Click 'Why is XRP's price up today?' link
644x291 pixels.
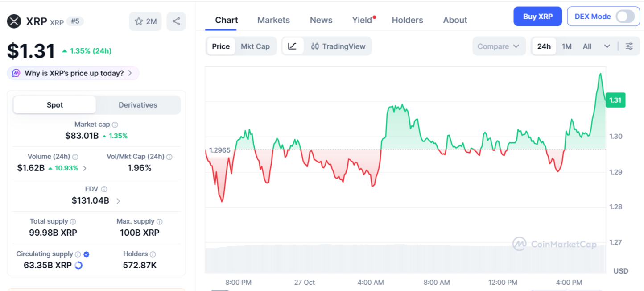click(74, 73)
